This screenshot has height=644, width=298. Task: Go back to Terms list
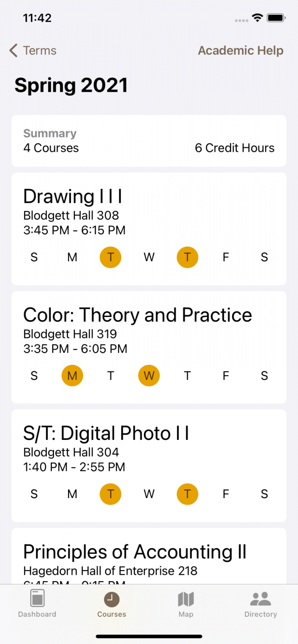click(x=33, y=51)
